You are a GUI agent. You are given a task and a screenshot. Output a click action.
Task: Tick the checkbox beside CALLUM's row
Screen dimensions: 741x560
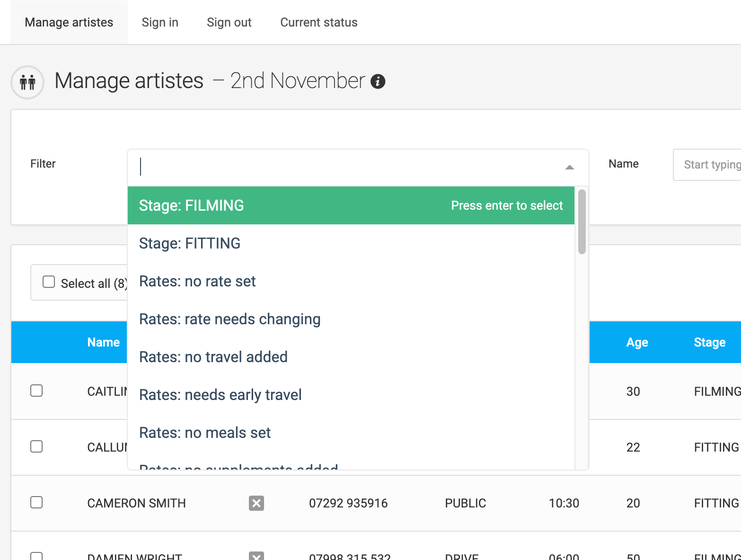pyautogui.click(x=36, y=446)
